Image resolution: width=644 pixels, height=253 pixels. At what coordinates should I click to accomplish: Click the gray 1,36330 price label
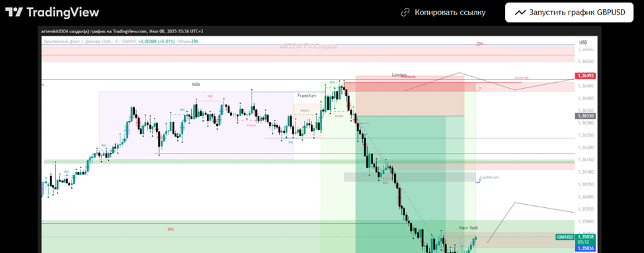click(x=586, y=117)
